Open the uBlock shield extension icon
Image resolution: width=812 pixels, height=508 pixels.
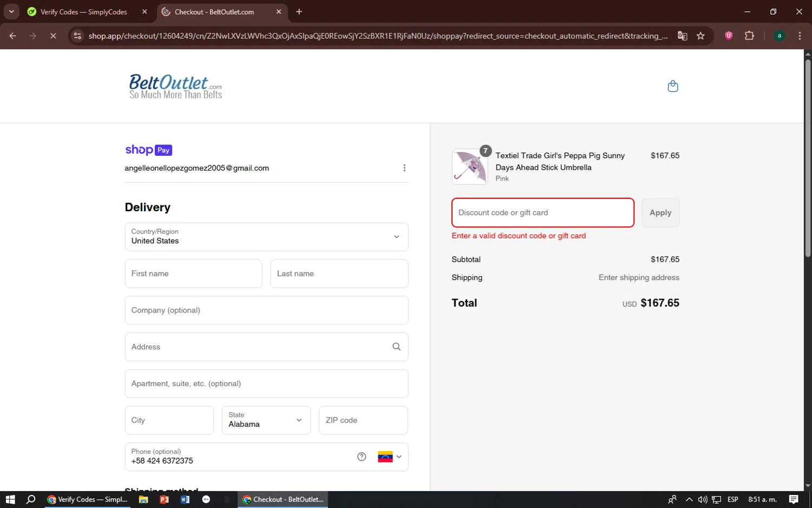(729, 36)
